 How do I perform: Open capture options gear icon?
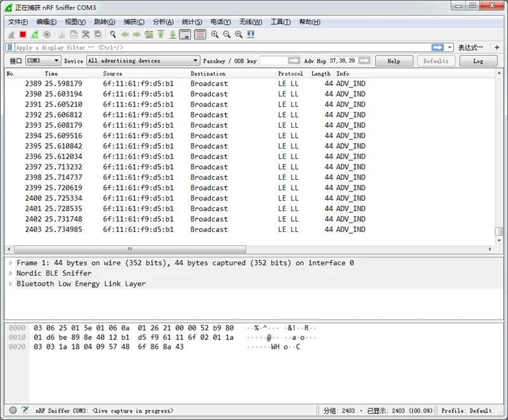[x=46, y=34]
